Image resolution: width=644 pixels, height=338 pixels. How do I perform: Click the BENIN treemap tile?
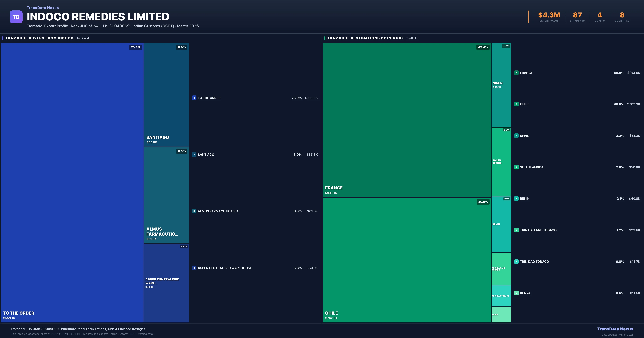click(501, 224)
